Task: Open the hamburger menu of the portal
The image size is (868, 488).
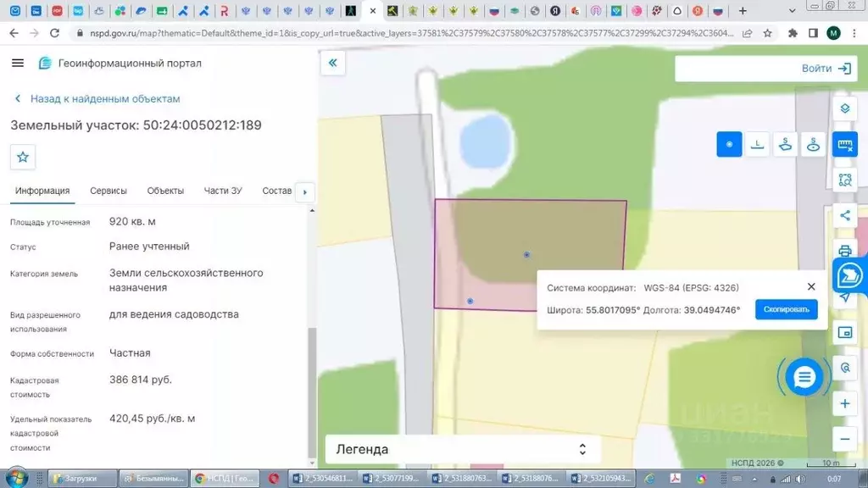Action: [x=18, y=63]
